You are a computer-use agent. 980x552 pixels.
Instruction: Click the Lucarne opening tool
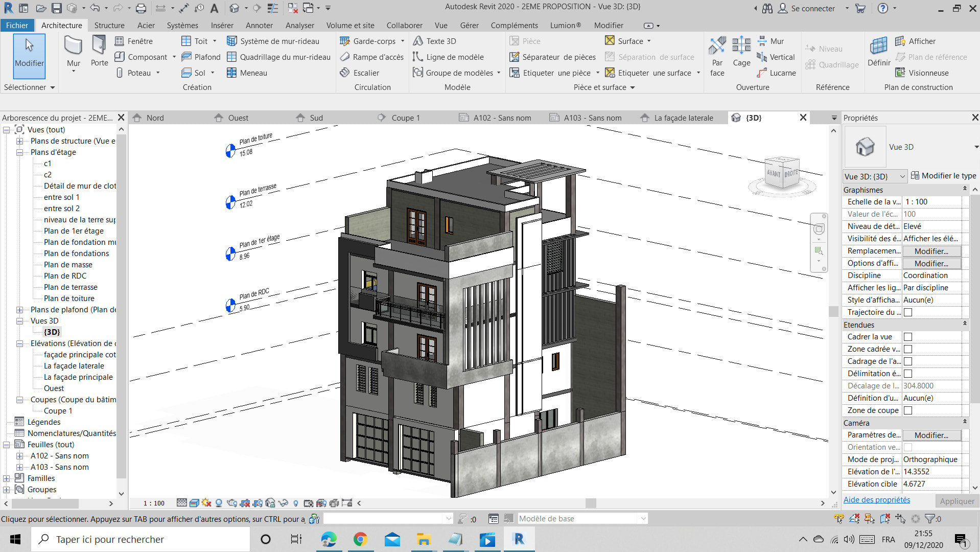781,73
